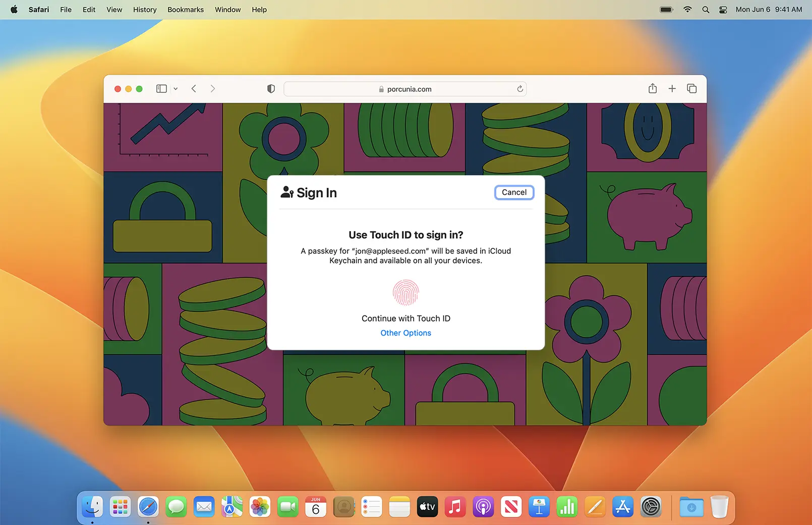Open Numbers from the Dock

click(x=567, y=507)
